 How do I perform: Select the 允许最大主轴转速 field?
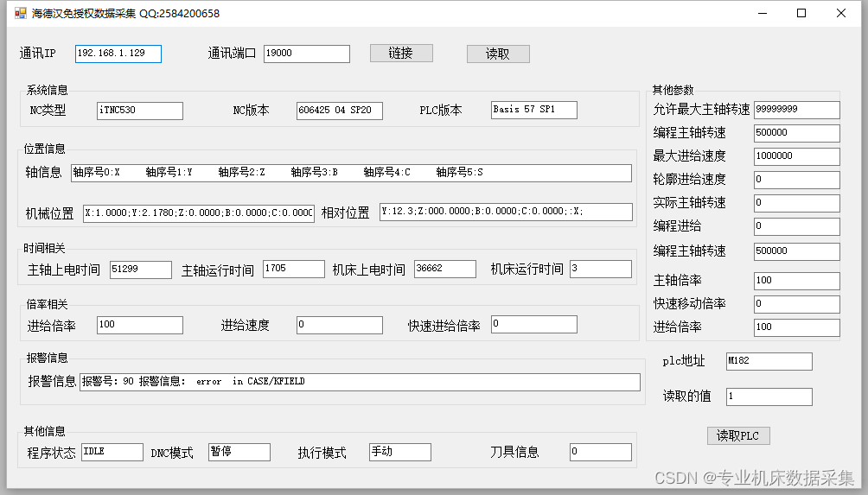point(796,110)
